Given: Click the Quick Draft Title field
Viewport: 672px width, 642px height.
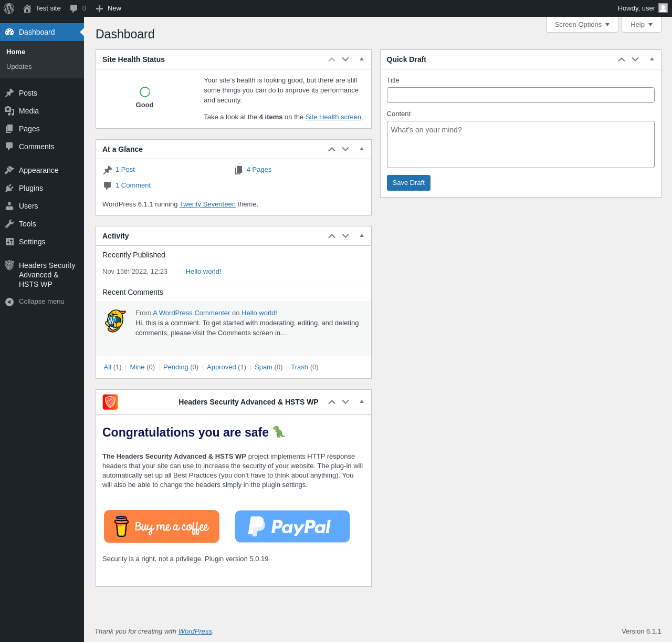Looking at the screenshot, I should (x=521, y=95).
